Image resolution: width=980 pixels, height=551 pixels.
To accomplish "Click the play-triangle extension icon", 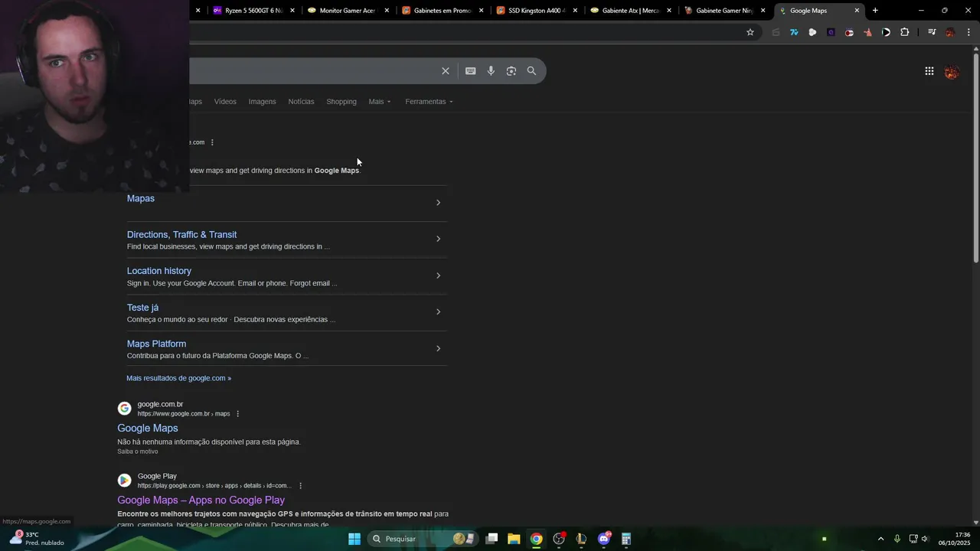I will pyautogui.click(x=886, y=32).
